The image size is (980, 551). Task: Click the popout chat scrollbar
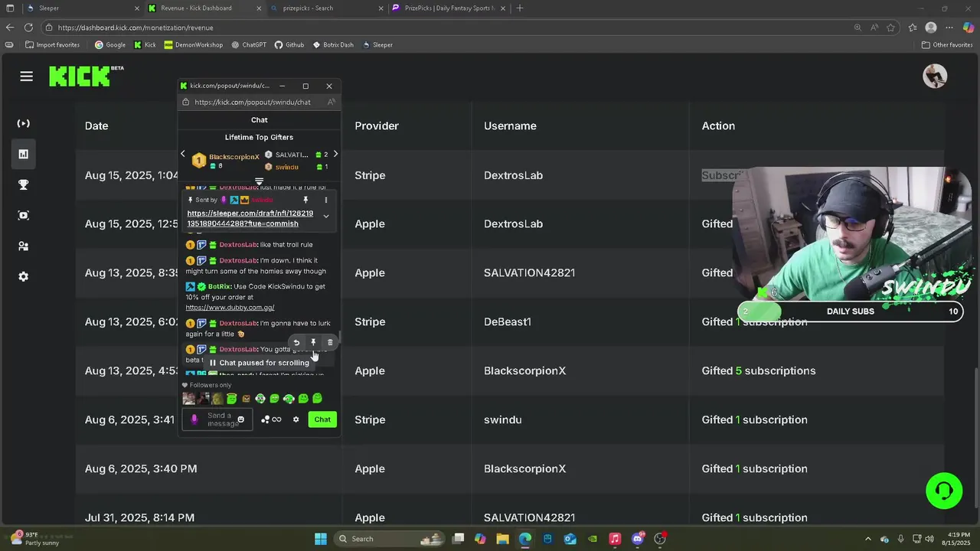pyautogui.click(x=339, y=337)
